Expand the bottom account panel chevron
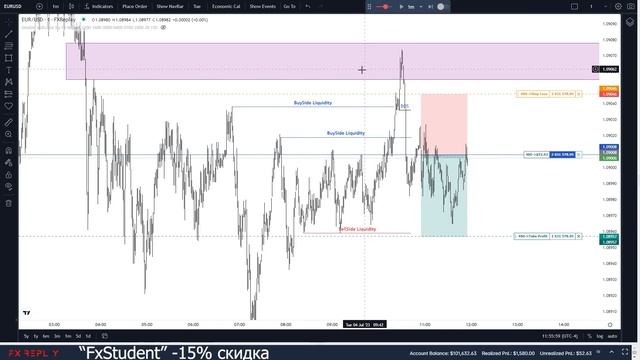 (x=611, y=352)
